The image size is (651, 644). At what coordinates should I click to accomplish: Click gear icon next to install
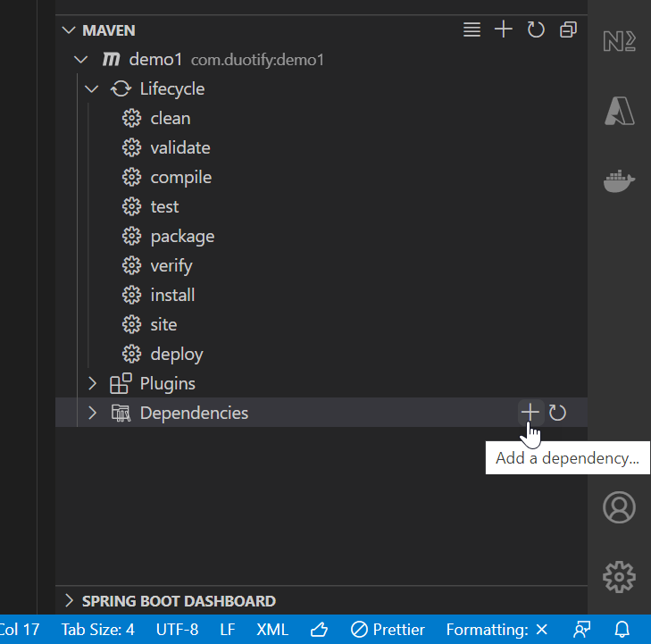pos(131,296)
